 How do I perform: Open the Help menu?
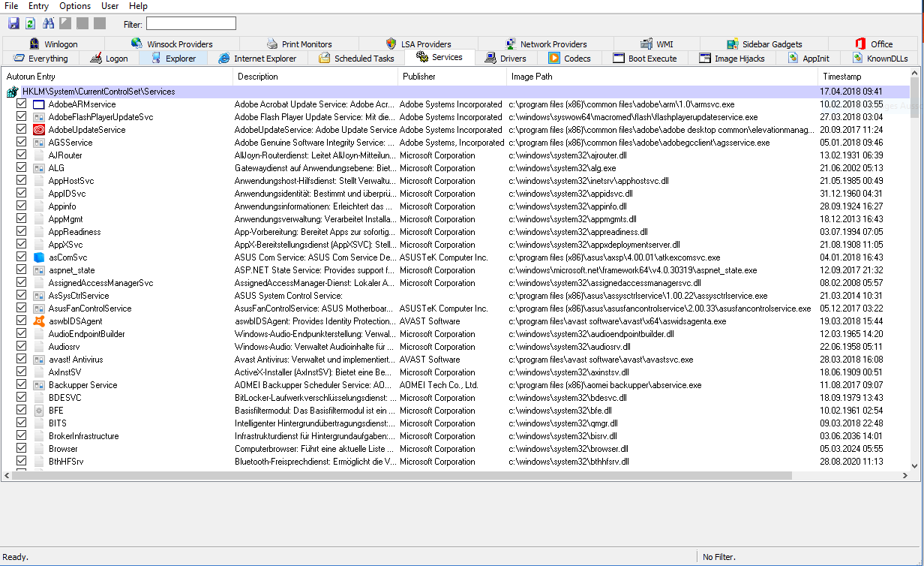[138, 6]
